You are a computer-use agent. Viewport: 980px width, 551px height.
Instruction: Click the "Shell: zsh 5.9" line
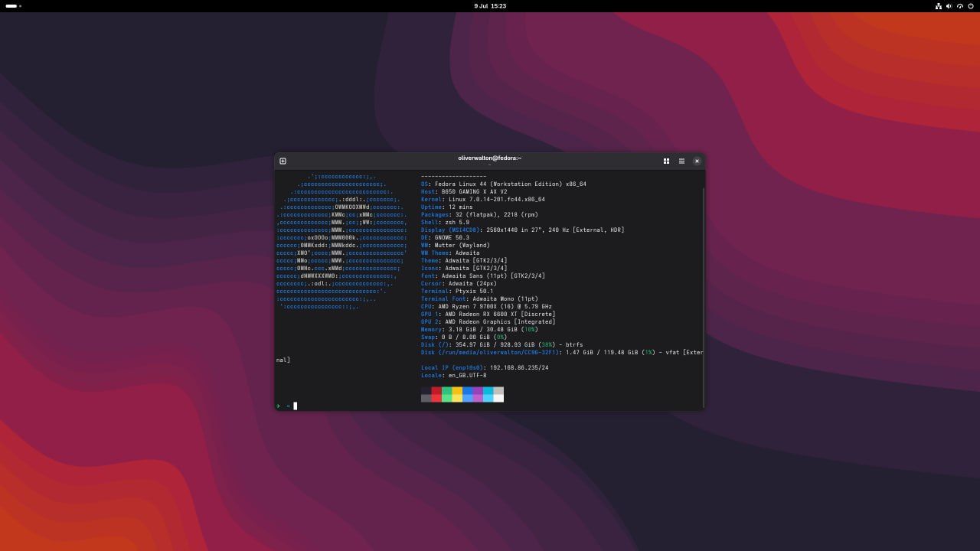445,222
